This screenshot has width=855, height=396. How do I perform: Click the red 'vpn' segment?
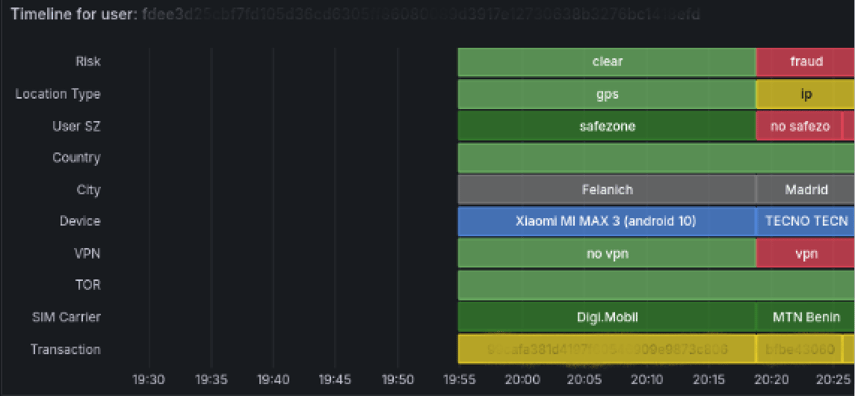(x=805, y=253)
